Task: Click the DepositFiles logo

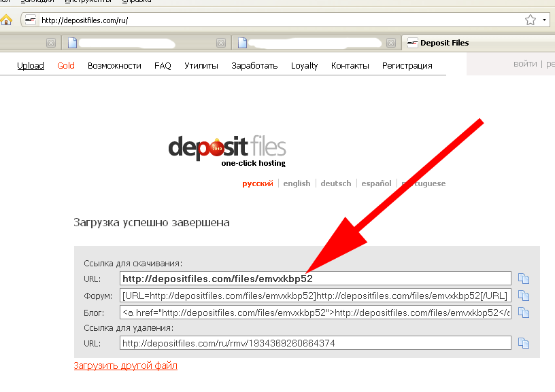Action: [x=227, y=149]
